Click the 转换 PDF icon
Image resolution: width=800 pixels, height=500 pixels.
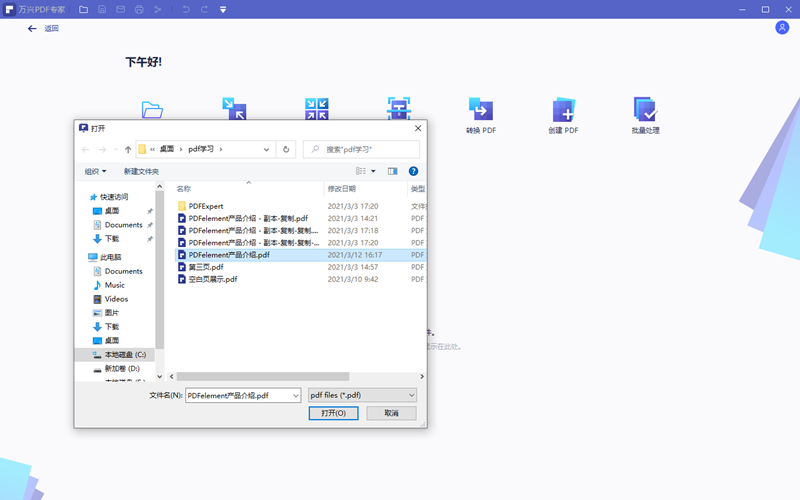[x=480, y=110]
